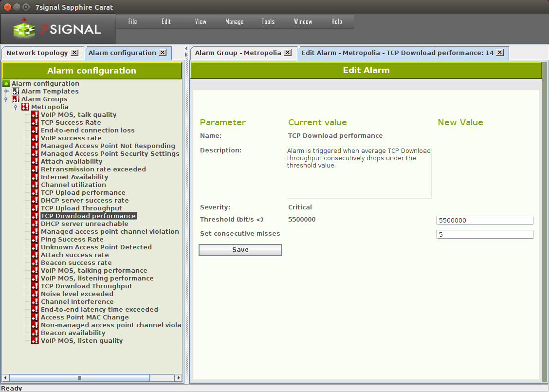
Task: Click alarm icon beside Managed Access Point Not Responding
Action: pyautogui.click(x=35, y=146)
